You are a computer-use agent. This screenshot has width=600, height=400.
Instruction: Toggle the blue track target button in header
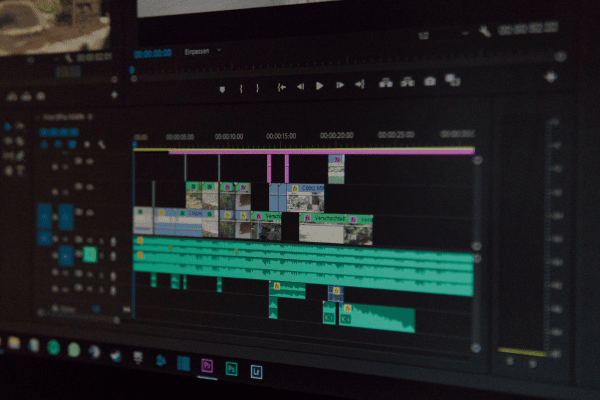(x=66, y=216)
